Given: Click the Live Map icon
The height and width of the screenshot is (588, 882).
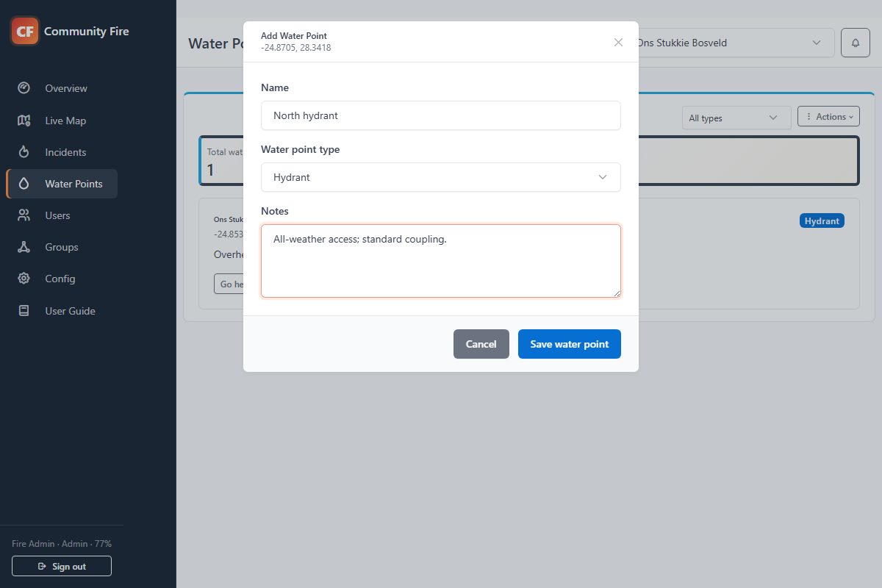Looking at the screenshot, I should pyautogui.click(x=24, y=121).
